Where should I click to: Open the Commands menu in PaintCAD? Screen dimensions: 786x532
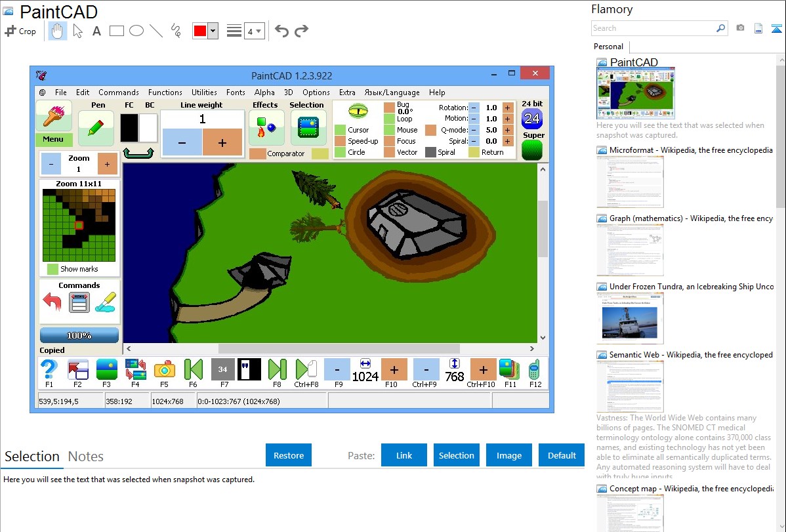coord(119,92)
